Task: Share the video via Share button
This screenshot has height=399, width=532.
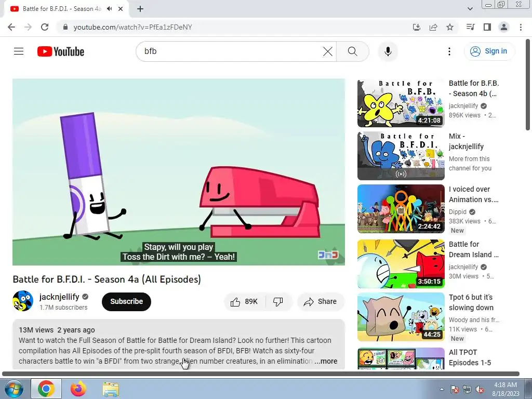Action: 321,302
